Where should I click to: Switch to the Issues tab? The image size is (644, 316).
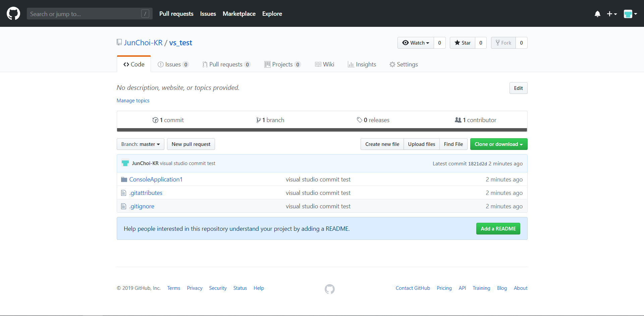[173, 64]
